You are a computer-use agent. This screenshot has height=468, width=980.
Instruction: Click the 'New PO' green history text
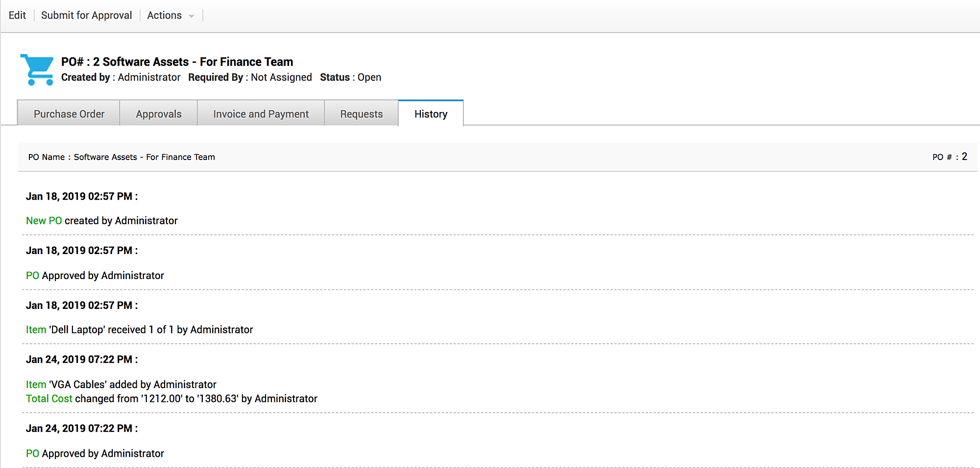click(x=44, y=221)
